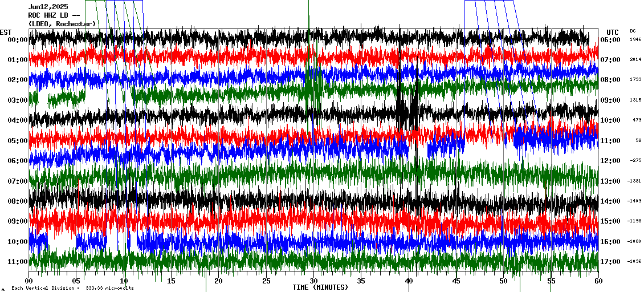Select the UTC column header
The width and height of the screenshot is (644, 296).
pos(612,32)
